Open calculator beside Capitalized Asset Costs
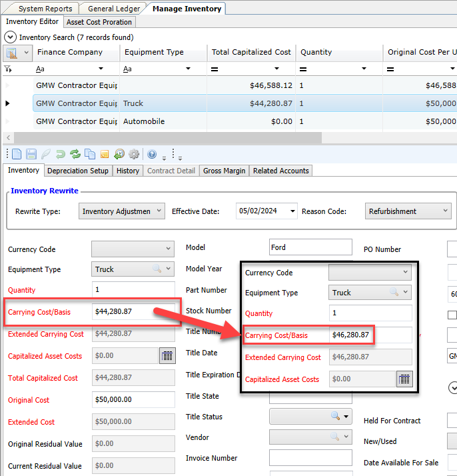 (167, 355)
